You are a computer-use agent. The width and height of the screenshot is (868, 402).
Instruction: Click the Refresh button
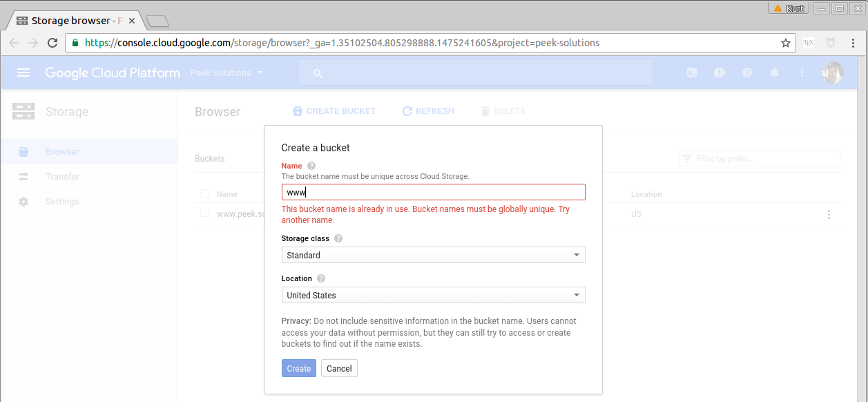pyautogui.click(x=428, y=111)
